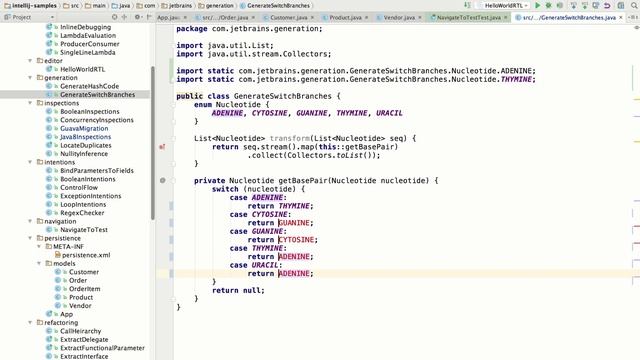Image resolution: width=640 pixels, height=360 pixels.
Task: Click the Project tree vertical scrollbar
Action: coord(153,143)
